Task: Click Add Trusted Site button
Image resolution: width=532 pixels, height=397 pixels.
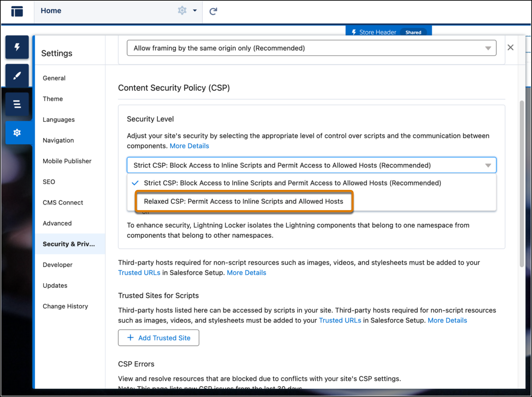Action: [x=159, y=338]
